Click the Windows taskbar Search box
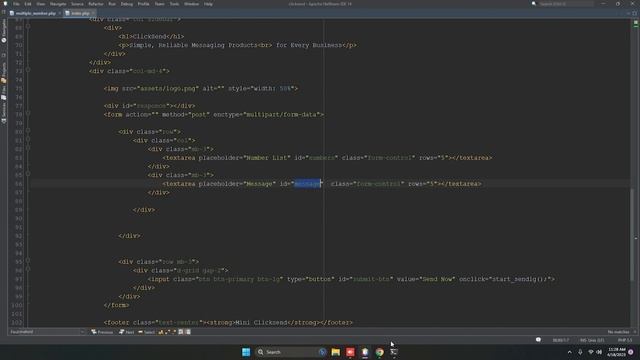640x360 pixels. pyautogui.click(x=291, y=352)
